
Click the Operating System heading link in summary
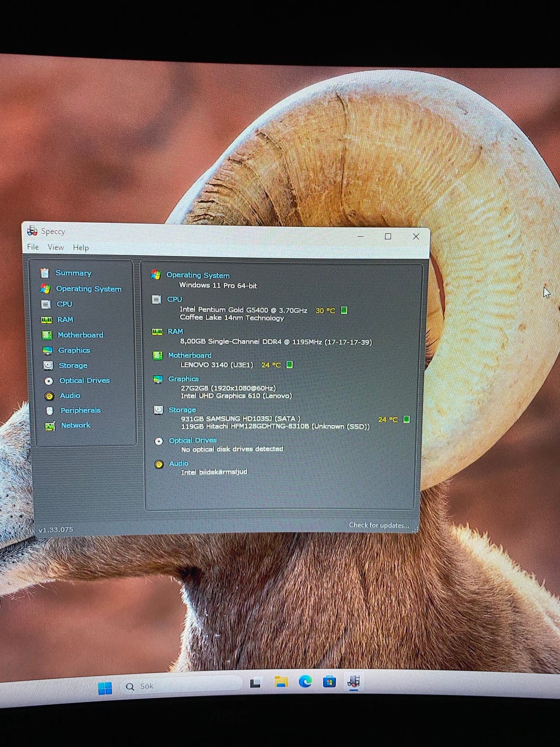pos(198,275)
